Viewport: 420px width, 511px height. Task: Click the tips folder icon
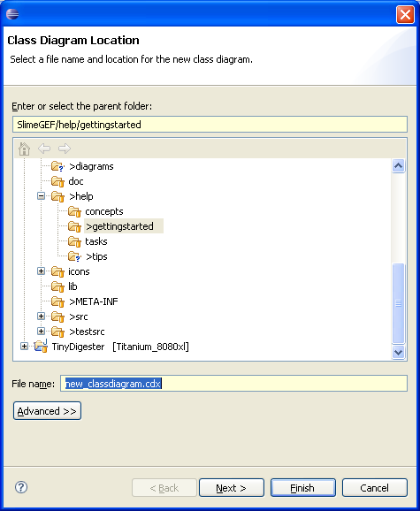pyautogui.click(x=74, y=256)
